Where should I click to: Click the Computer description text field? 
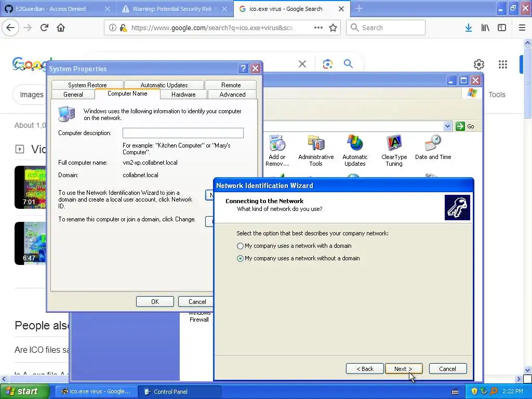pyautogui.click(x=183, y=133)
